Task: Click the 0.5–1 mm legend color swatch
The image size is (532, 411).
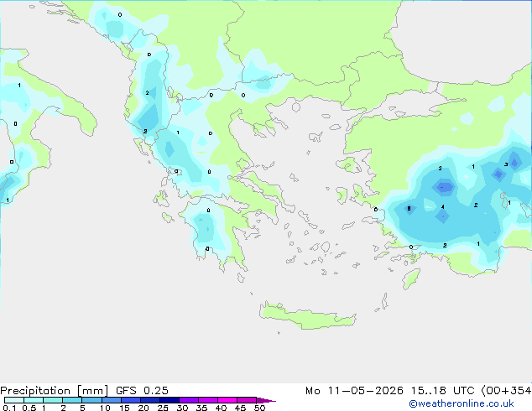Action: click(x=34, y=400)
